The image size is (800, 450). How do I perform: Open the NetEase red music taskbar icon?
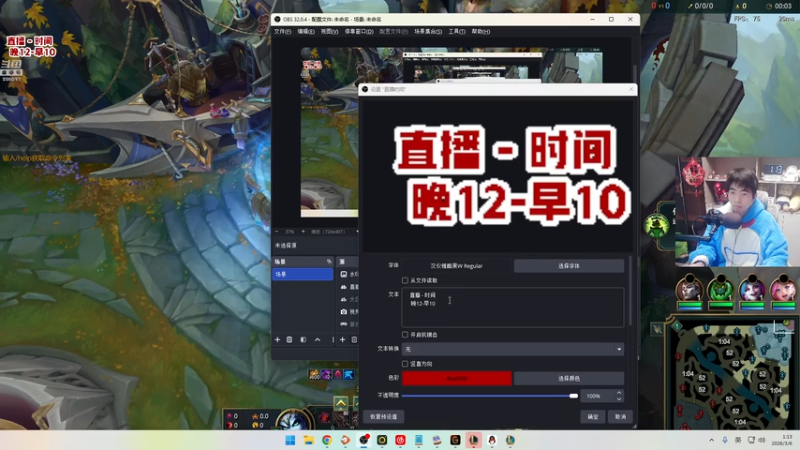[401, 440]
